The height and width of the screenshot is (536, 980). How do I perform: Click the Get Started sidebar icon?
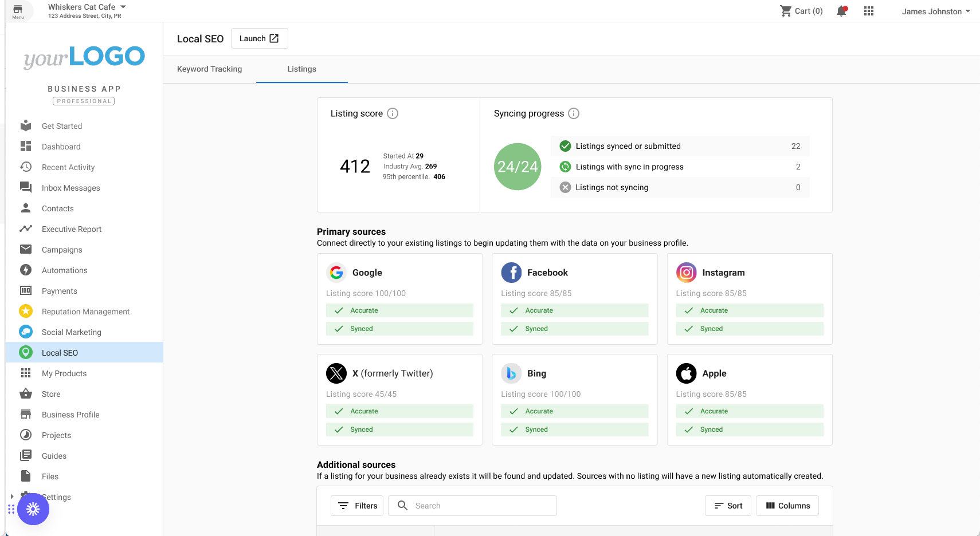point(26,125)
